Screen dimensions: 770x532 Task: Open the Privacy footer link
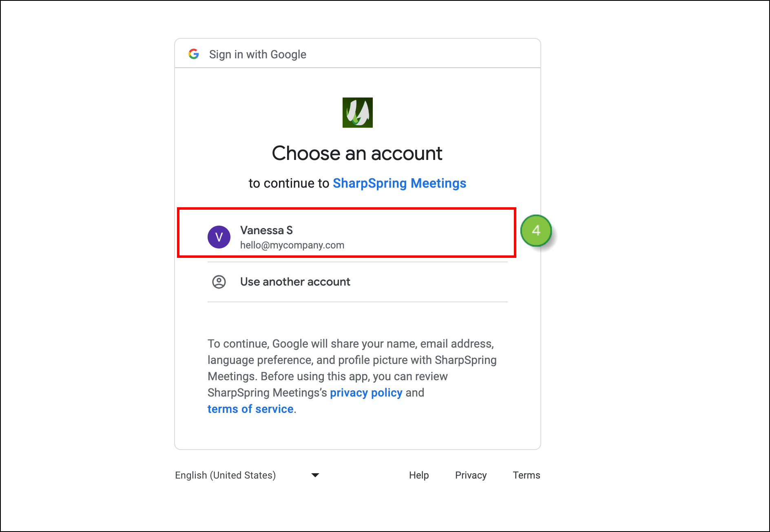(471, 475)
